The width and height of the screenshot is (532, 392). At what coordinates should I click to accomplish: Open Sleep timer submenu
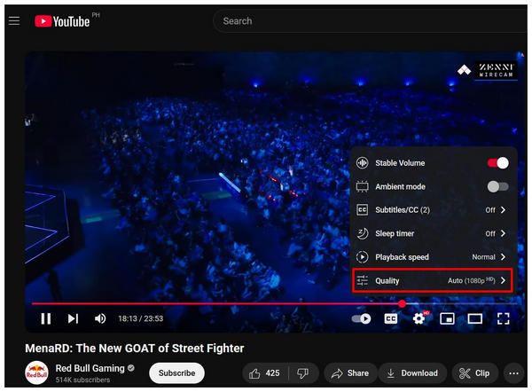pyautogui.click(x=432, y=233)
